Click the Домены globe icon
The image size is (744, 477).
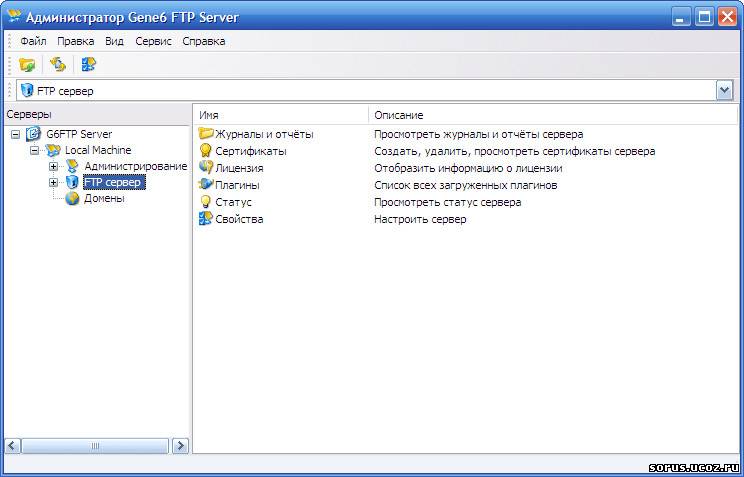coord(72,198)
